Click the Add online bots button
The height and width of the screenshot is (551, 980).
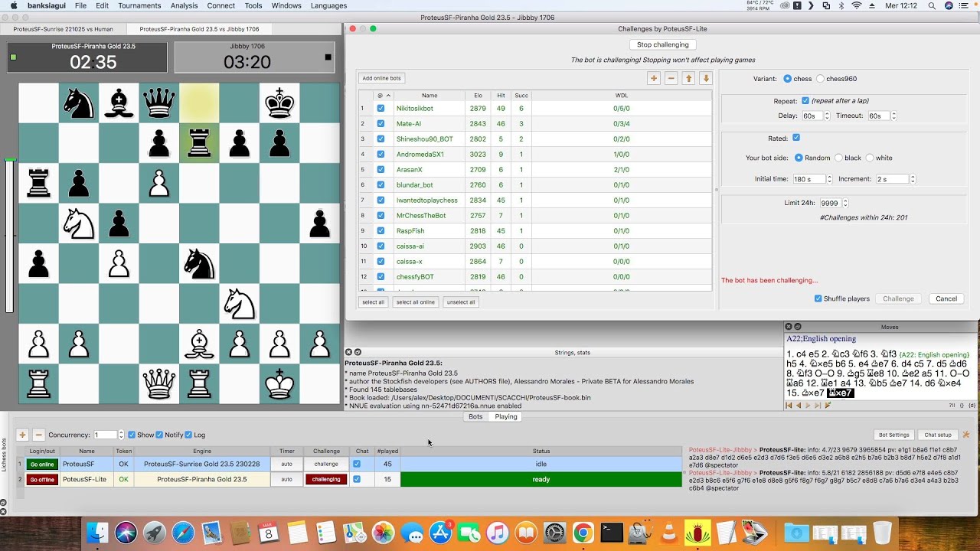pyautogui.click(x=381, y=78)
